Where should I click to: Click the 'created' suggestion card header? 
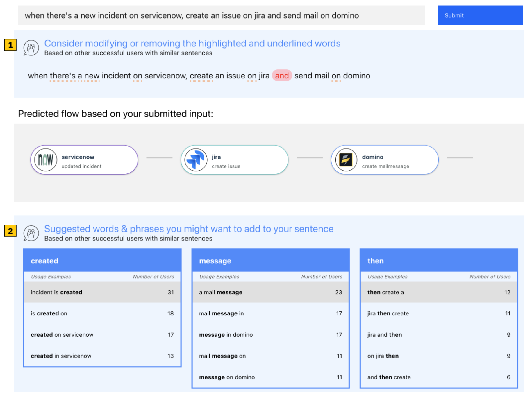[x=102, y=261]
